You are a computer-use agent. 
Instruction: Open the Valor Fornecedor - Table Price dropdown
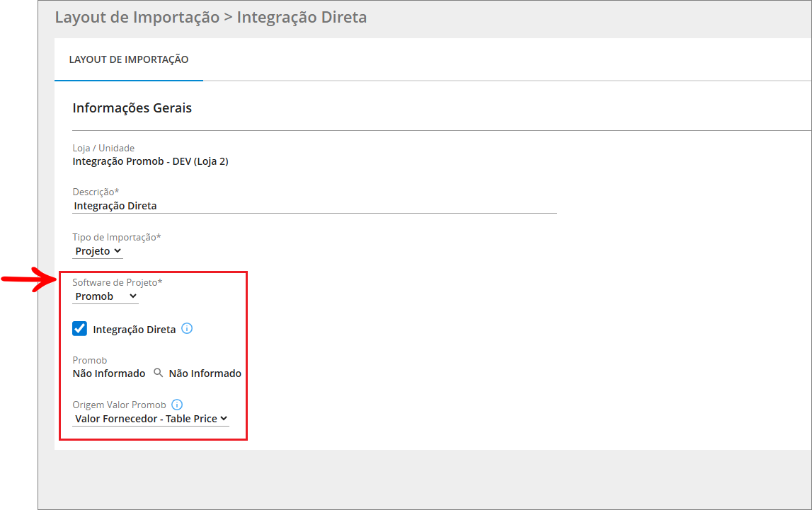click(151, 419)
